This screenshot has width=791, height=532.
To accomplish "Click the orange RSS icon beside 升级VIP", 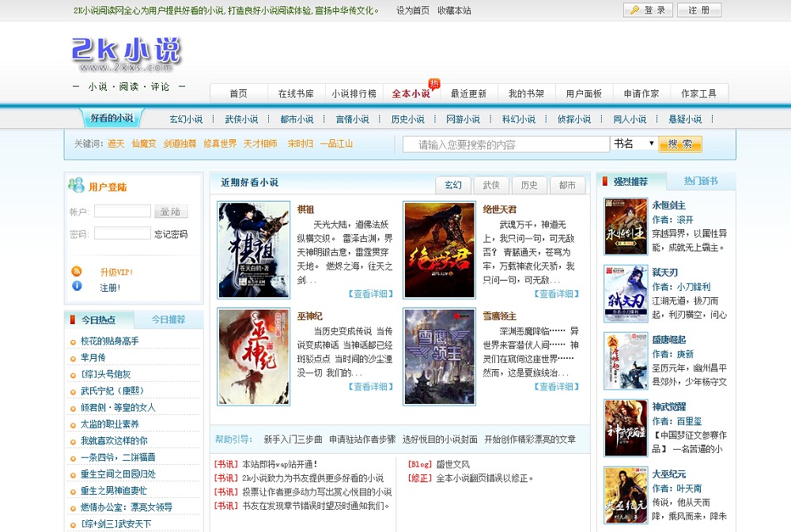I will [77, 271].
